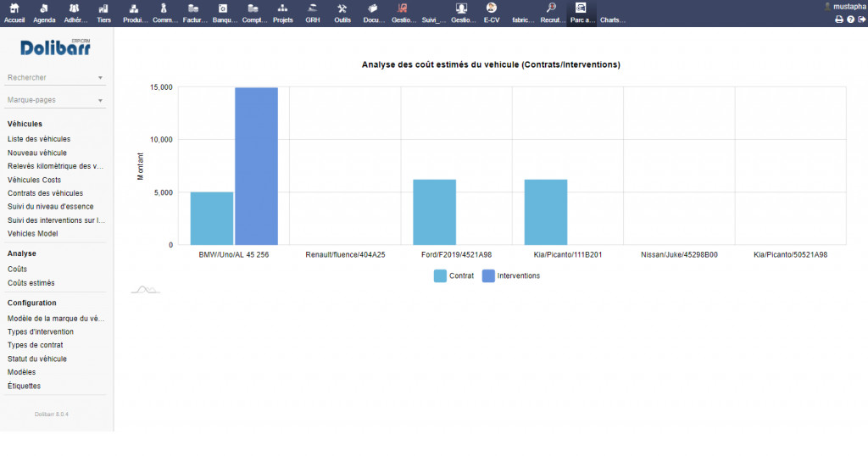Image resolution: width=868 pixels, height=456 pixels.
Task: Open the Véhicules section heading
Action: 25,124
